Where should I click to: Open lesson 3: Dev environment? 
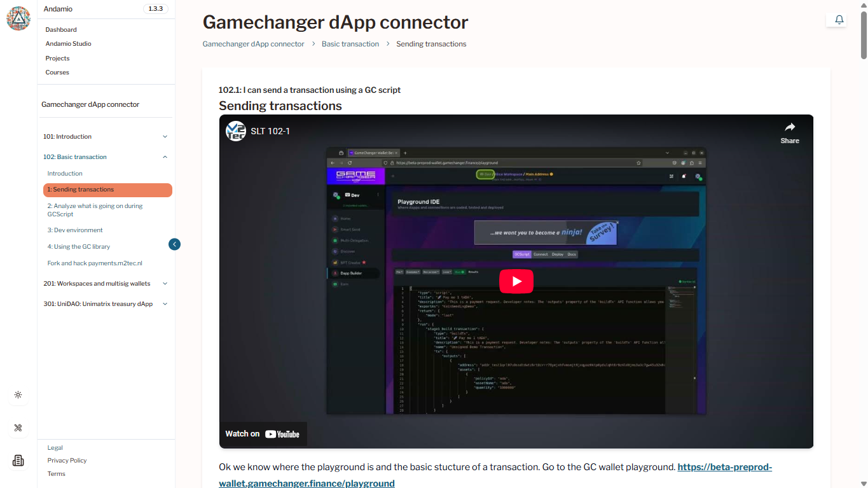click(x=75, y=230)
